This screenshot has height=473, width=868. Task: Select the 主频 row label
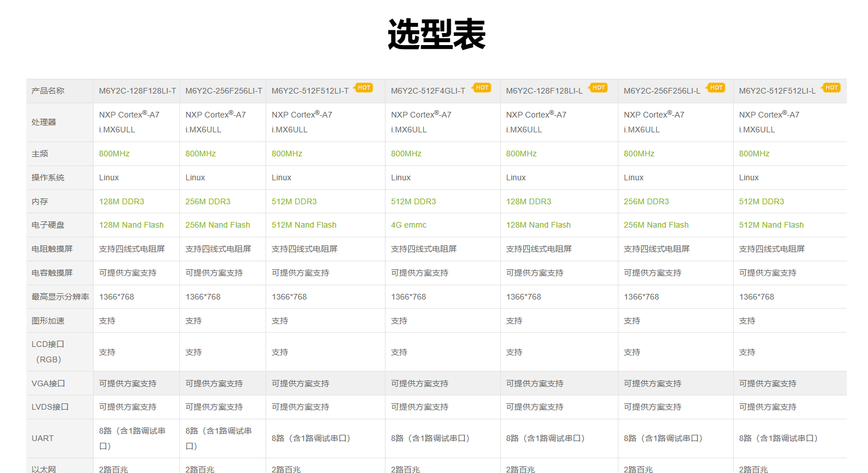pyautogui.click(x=40, y=153)
